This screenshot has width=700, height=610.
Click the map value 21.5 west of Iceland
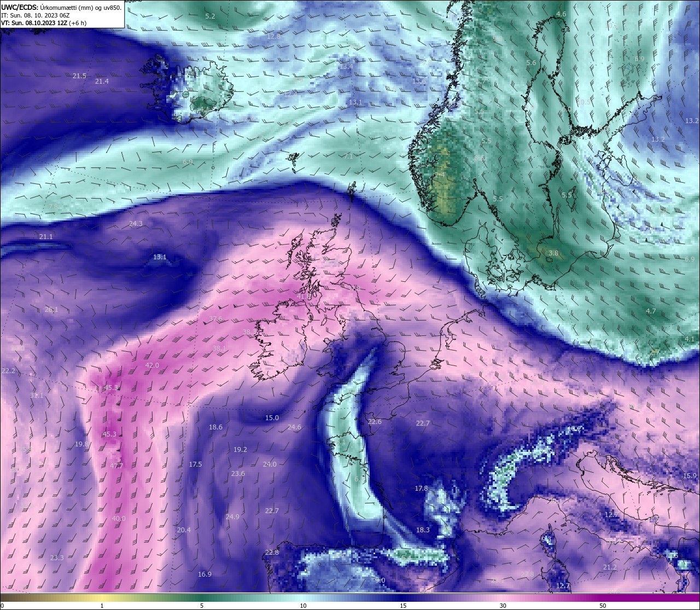point(79,75)
